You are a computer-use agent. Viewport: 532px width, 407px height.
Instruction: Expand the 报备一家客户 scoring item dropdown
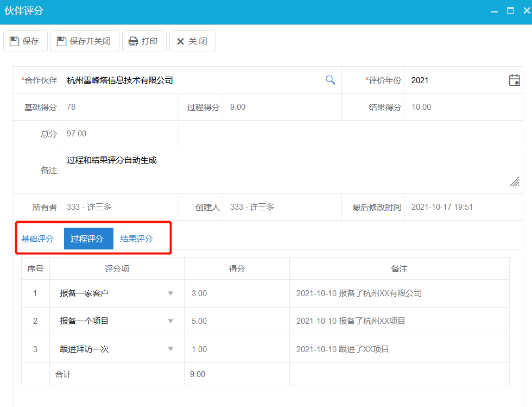coord(171,293)
